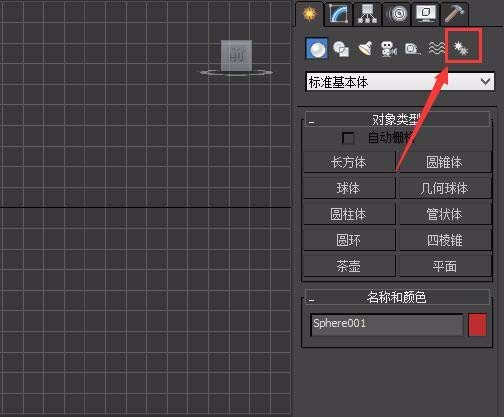Open the Display panel tab
504x417 pixels.
pos(426,14)
